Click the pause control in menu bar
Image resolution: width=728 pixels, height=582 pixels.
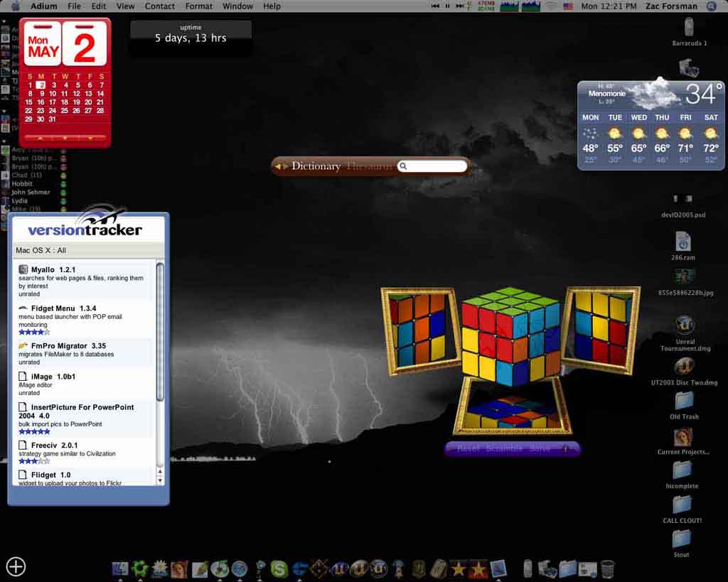coord(447,6)
